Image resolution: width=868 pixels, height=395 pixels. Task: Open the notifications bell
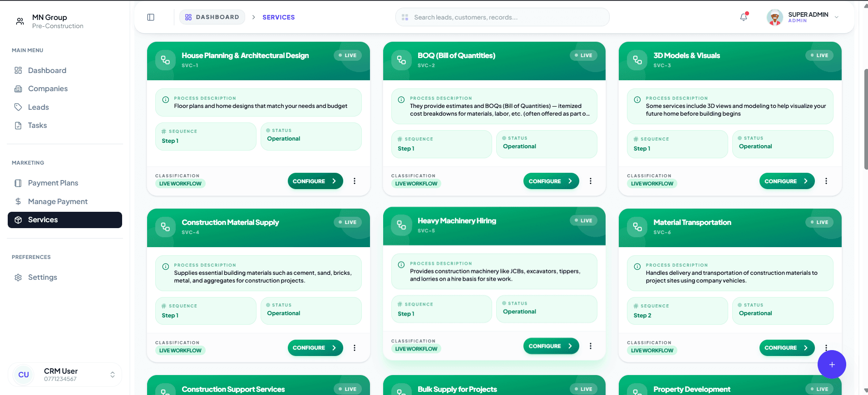click(744, 17)
